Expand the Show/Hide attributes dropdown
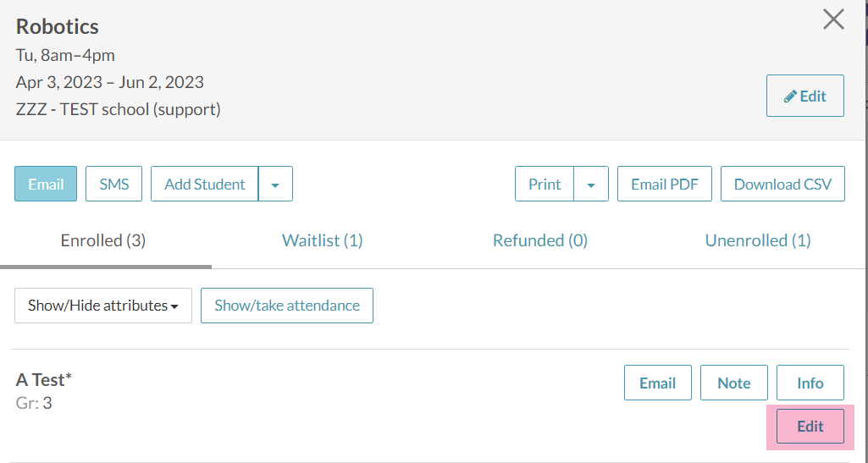The width and height of the screenshot is (868, 463). pyautogui.click(x=103, y=306)
